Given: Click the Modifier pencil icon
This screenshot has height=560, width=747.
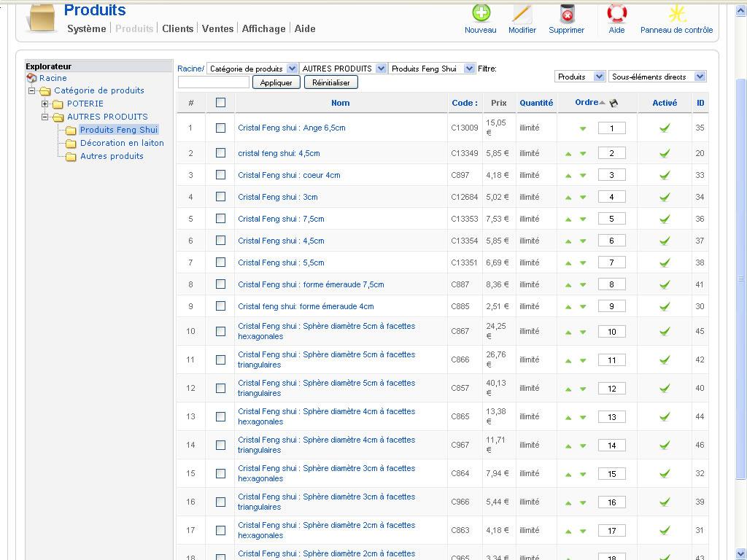Looking at the screenshot, I should [x=522, y=13].
